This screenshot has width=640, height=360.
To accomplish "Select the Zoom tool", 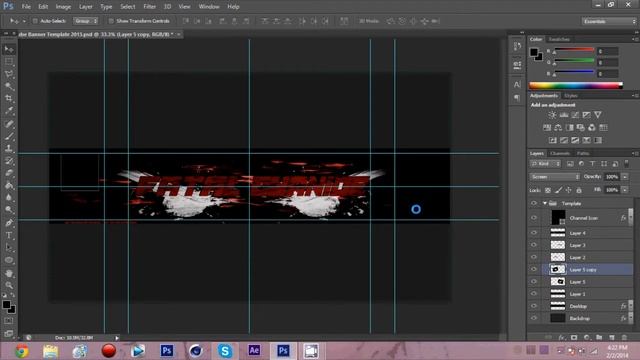I will click(9, 285).
